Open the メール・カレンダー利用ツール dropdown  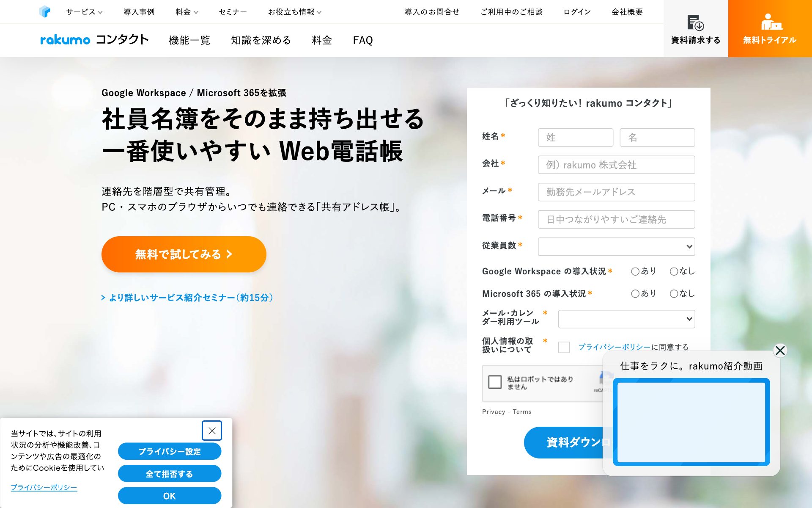tap(626, 319)
